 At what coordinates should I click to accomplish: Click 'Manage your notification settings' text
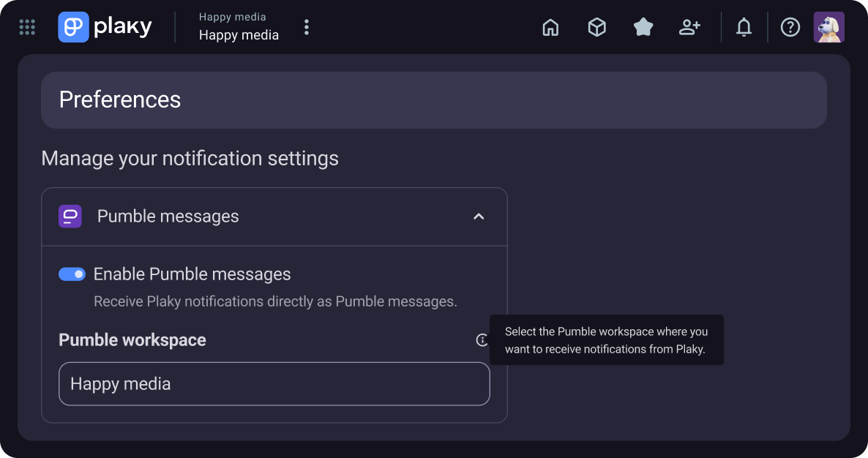(190, 159)
